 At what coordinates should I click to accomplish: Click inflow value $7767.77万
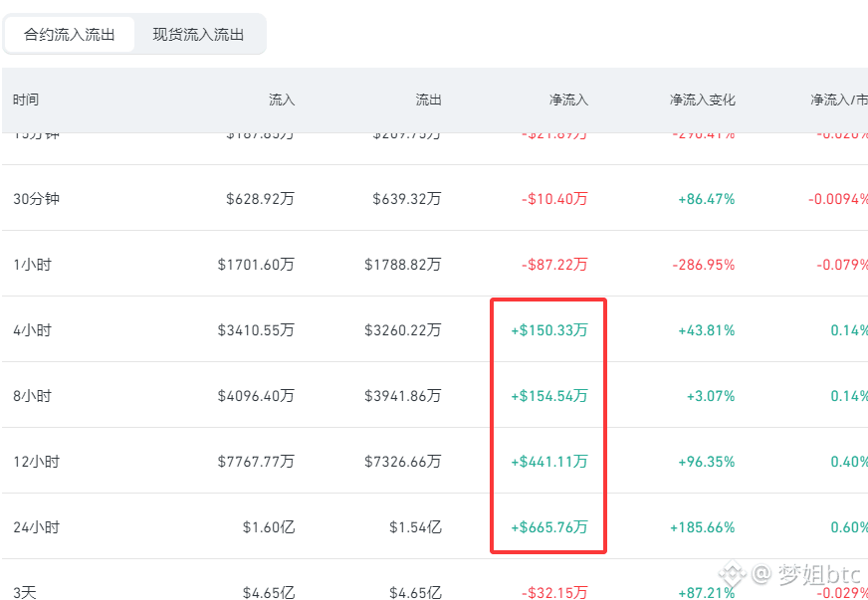256,462
